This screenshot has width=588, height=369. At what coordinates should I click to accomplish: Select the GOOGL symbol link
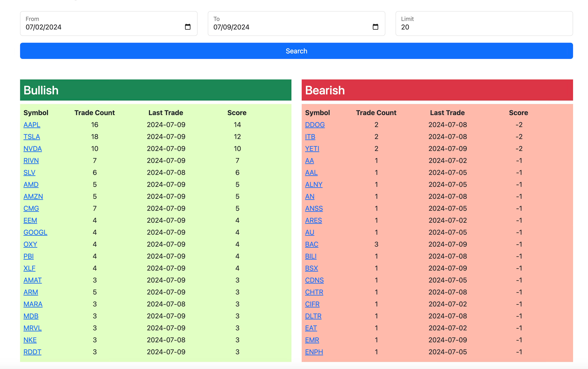(x=35, y=232)
